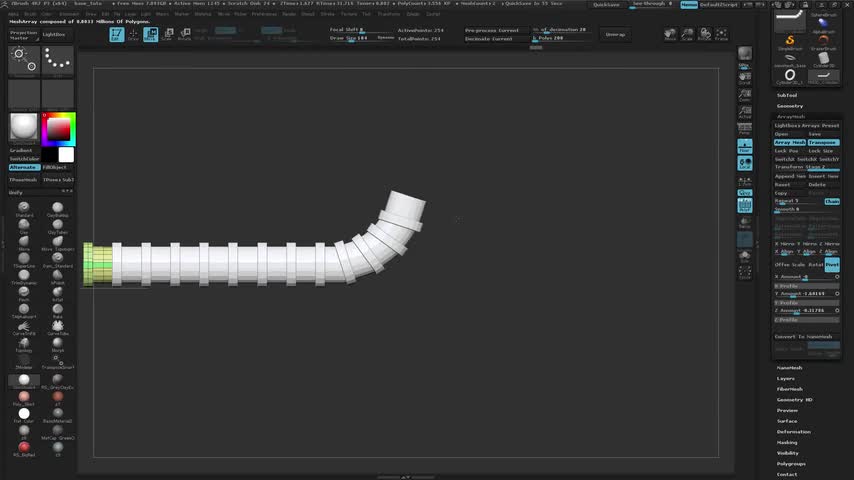Click Decimate Current button
This screenshot has height=480, width=854.
tap(496, 39)
